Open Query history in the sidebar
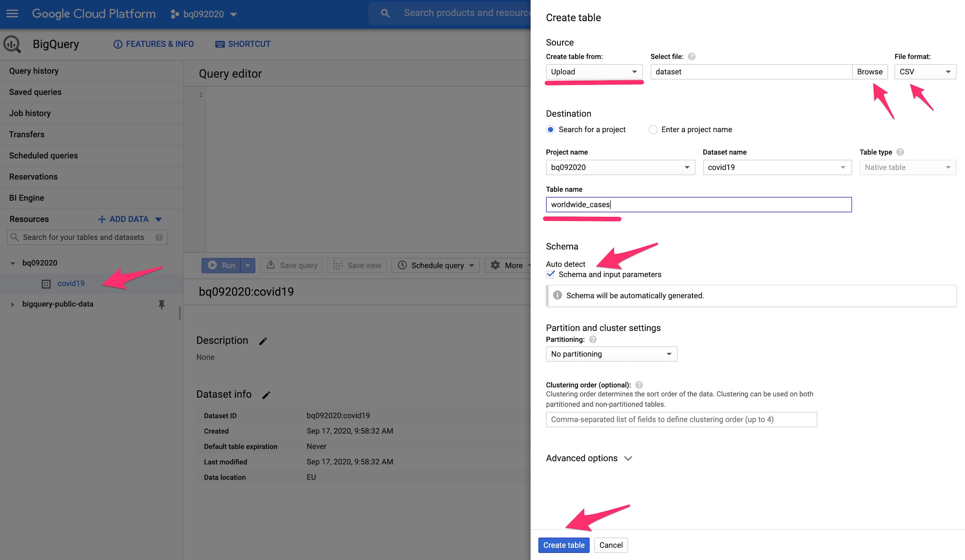This screenshot has height=560, width=965. click(34, 71)
